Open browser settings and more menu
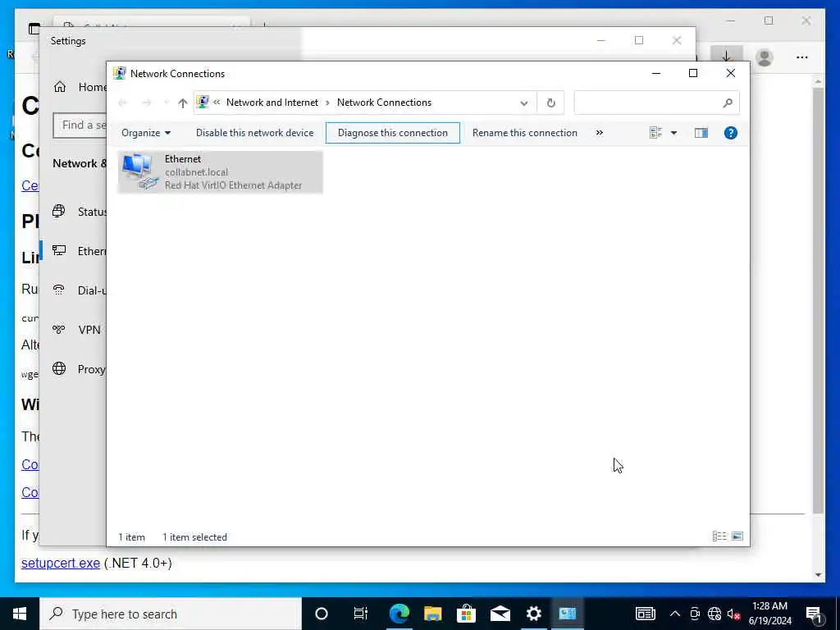 click(x=801, y=57)
